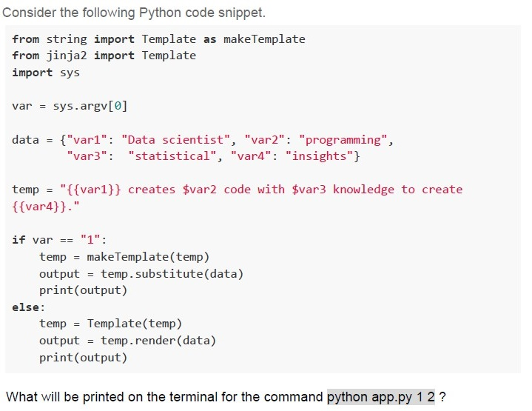The width and height of the screenshot is (532, 411).
Task: Click the 'Template(temp)' call in else block
Action: pos(135,324)
